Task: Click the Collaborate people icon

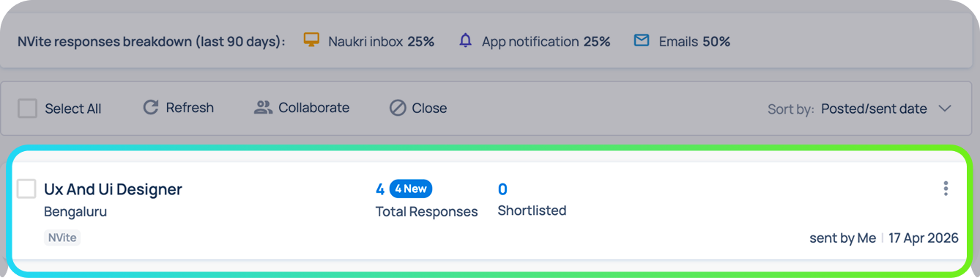Action: [263, 108]
